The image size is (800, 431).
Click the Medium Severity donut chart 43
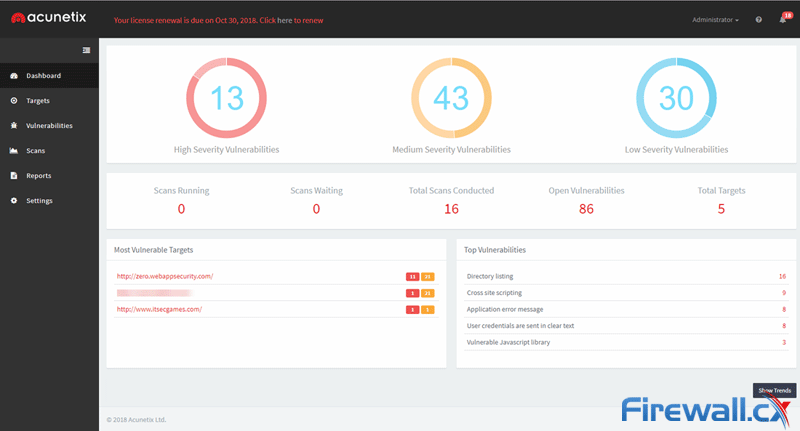pos(452,98)
